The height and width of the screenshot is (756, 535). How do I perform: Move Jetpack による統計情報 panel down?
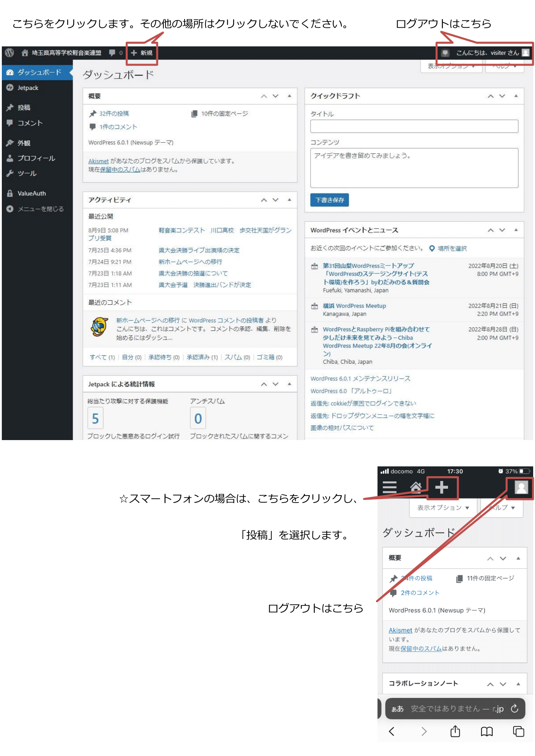pyautogui.click(x=276, y=384)
